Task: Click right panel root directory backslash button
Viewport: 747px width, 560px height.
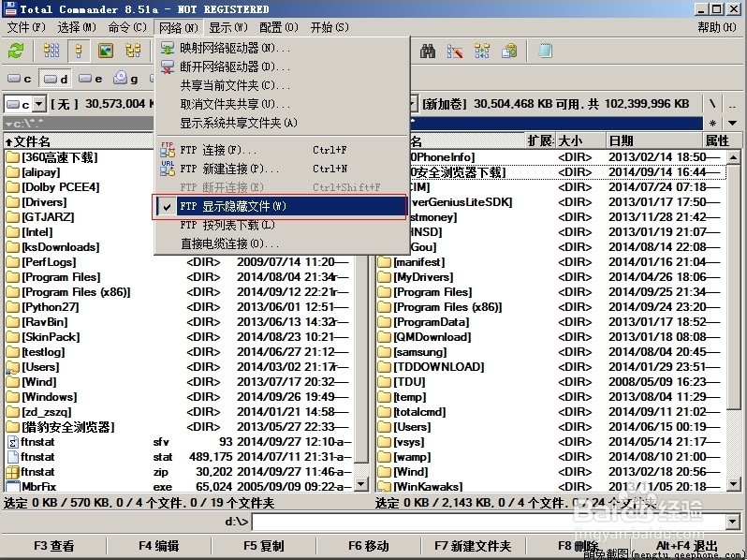Action: coord(712,103)
